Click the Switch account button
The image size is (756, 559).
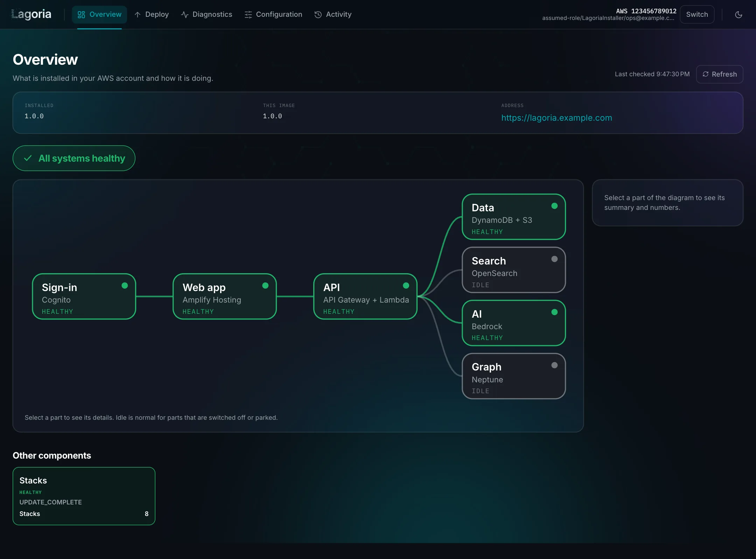pyautogui.click(x=697, y=14)
